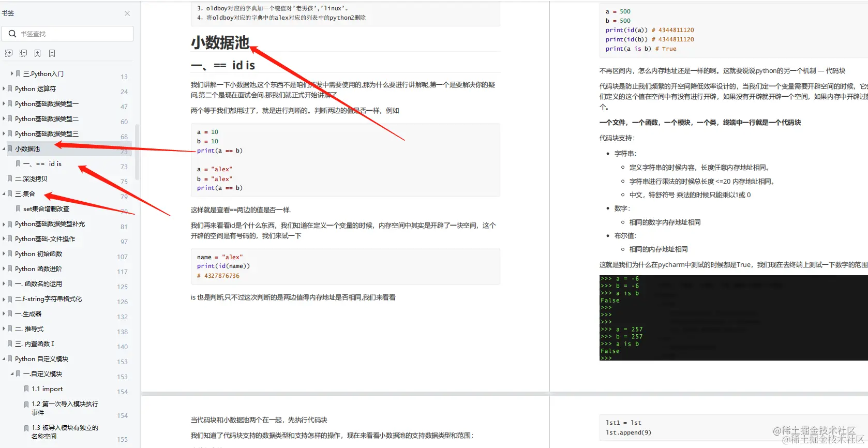Expand all bookmarks with the plus-box icon

click(9, 53)
